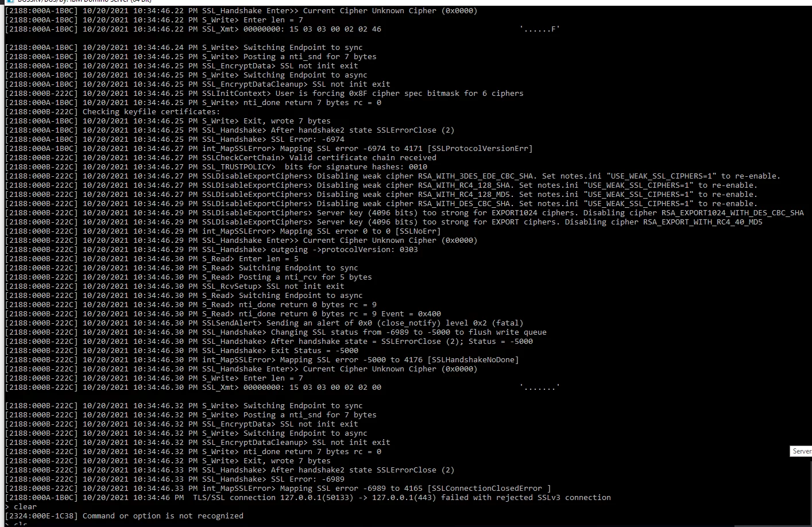
Task: Select the SSLHandshakeNoDone error mapping line
Action: point(362,360)
